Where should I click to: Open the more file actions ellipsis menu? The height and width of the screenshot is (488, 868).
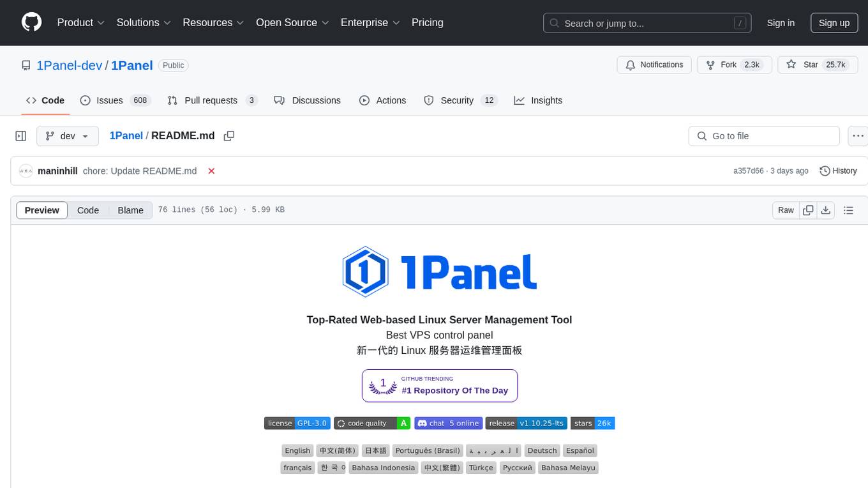[858, 136]
